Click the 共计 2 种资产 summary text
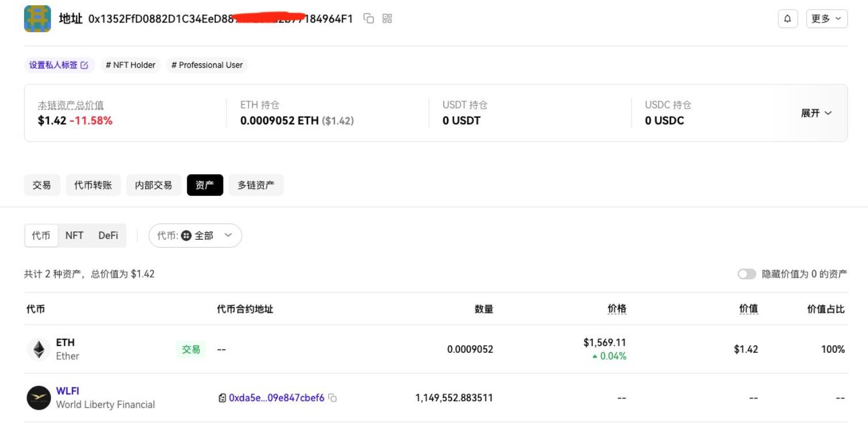The width and height of the screenshot is (868, 435). tap(89, 274)
